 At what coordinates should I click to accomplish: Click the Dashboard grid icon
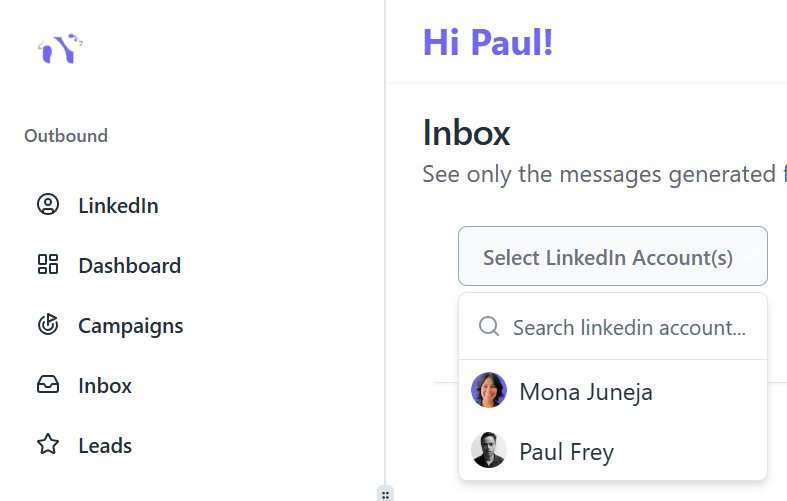[x=48, y=265]
